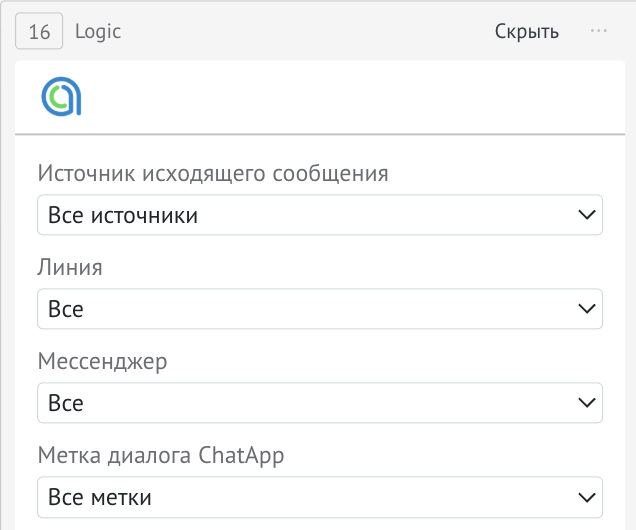The height and width of the screenshot is (530, 636).
Task: Click the Мессенджер field label
Action: coord(102,361)
